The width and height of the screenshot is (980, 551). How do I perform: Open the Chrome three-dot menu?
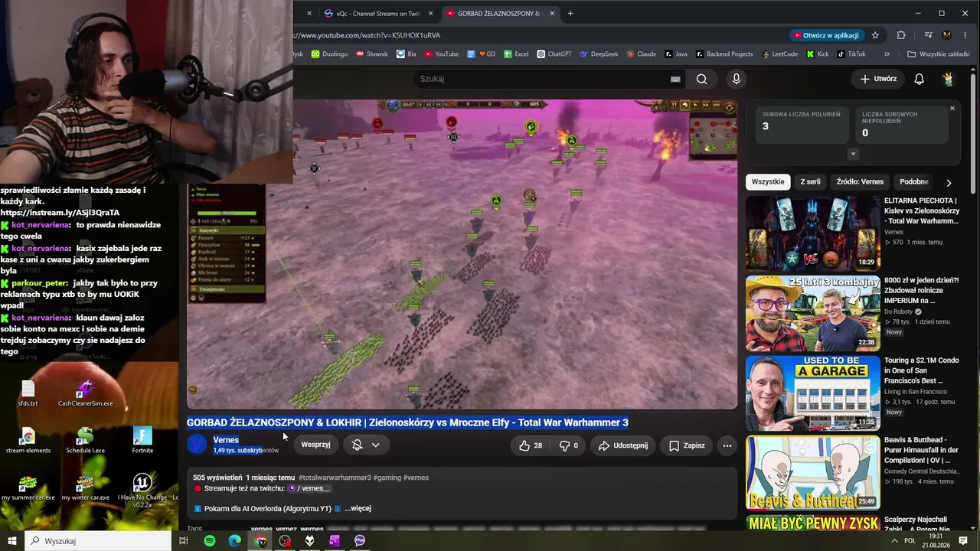[x=965, y=35]
